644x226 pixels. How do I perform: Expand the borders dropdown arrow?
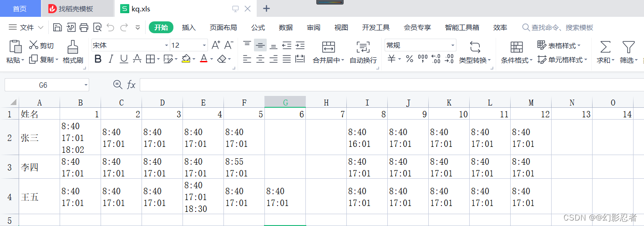[158, 59]
